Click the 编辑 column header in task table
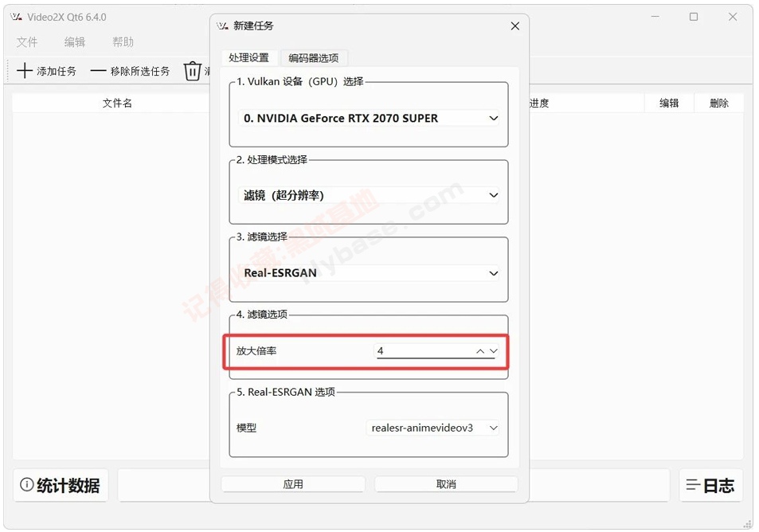This screenshot has width=759, height=532. coord(669,103)
